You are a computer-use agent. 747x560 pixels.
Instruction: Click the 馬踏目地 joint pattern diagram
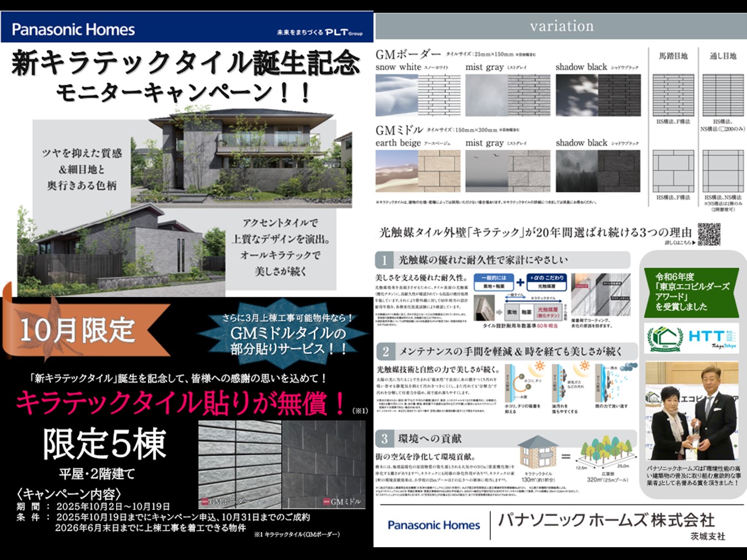tap(673, 95)
